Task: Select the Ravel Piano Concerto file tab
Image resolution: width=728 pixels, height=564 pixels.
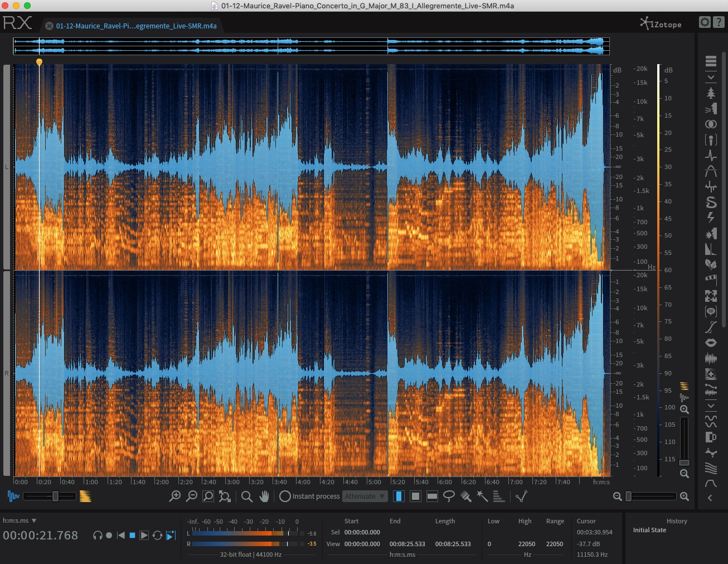Action: coord(136,26)
